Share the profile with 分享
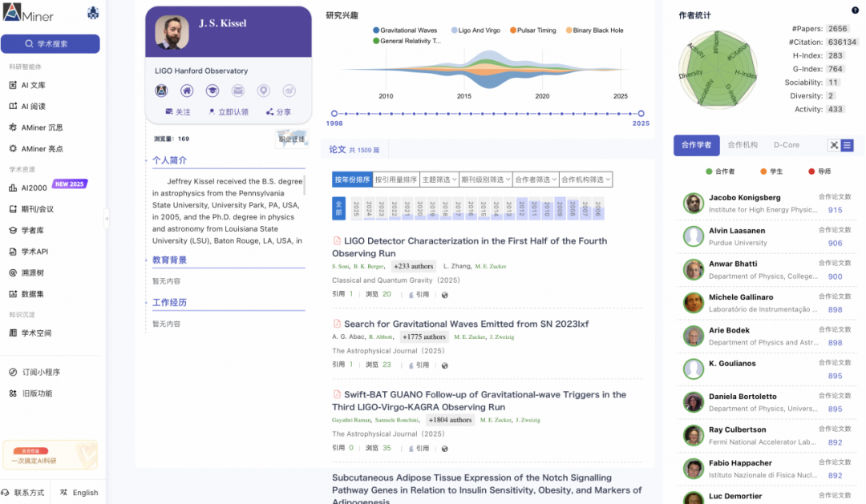This screenshot has width=866, height=504. (x=278, y=111)
